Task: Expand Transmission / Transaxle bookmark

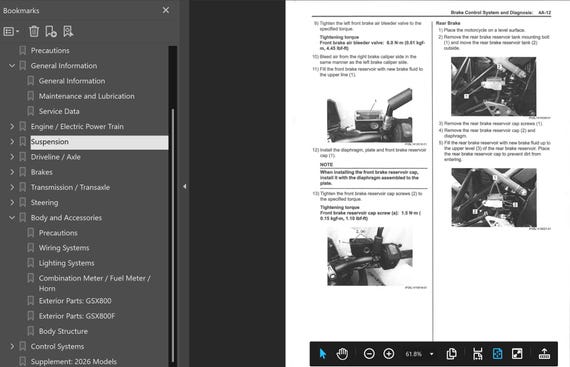Action: point(12,187)
